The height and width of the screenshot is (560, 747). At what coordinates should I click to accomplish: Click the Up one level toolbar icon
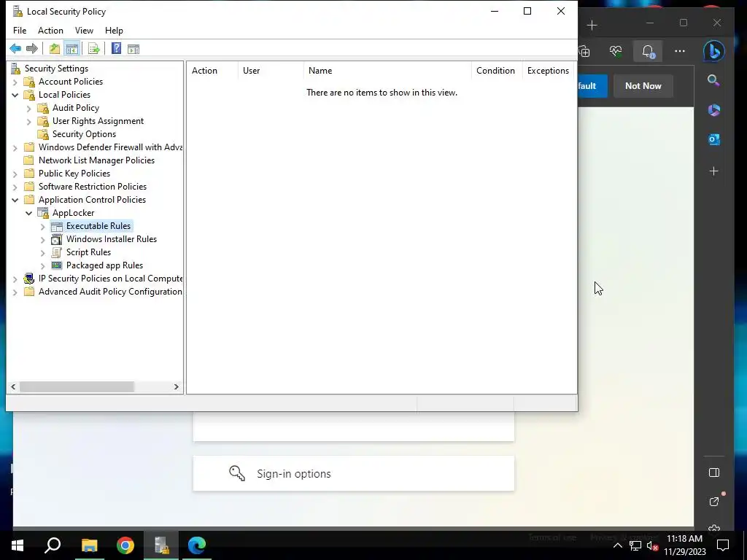[x=54, y=49]
